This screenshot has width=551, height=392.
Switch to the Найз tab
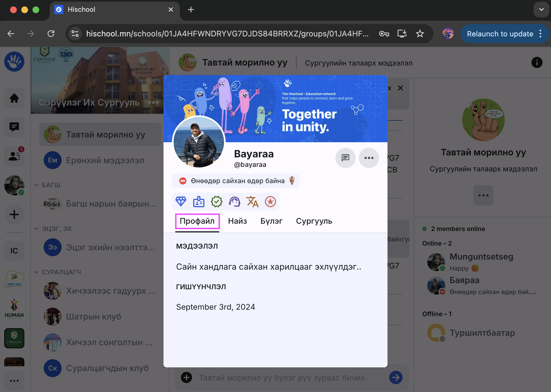(237, 221)
